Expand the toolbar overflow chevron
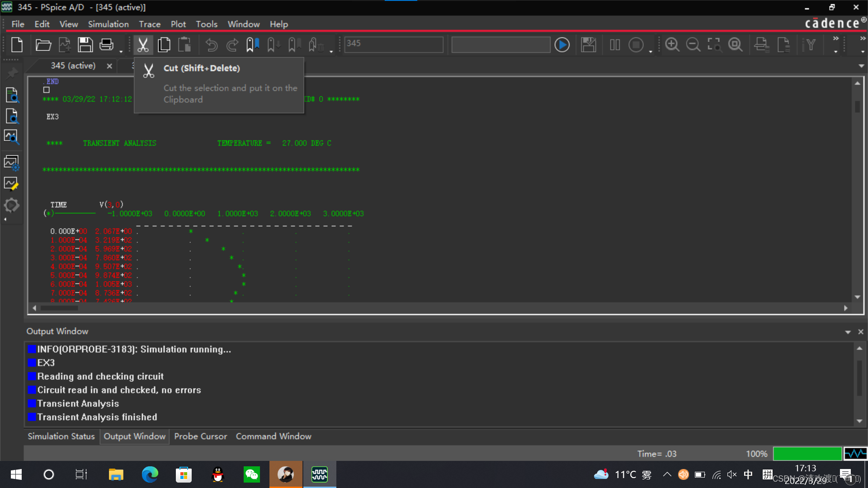 [835, 39]
